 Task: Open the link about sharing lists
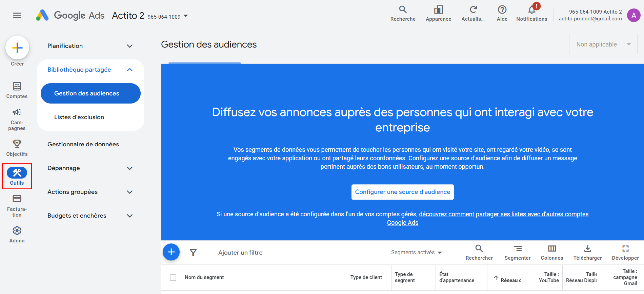(503, 214)
